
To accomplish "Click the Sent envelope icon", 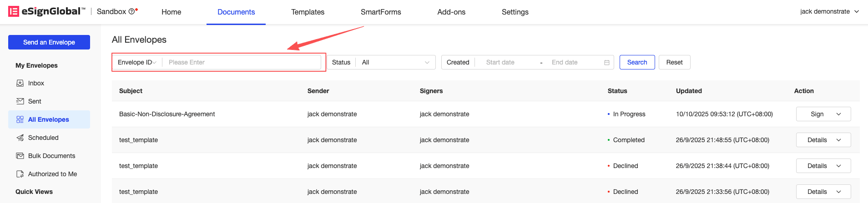I will click(20, 101).
